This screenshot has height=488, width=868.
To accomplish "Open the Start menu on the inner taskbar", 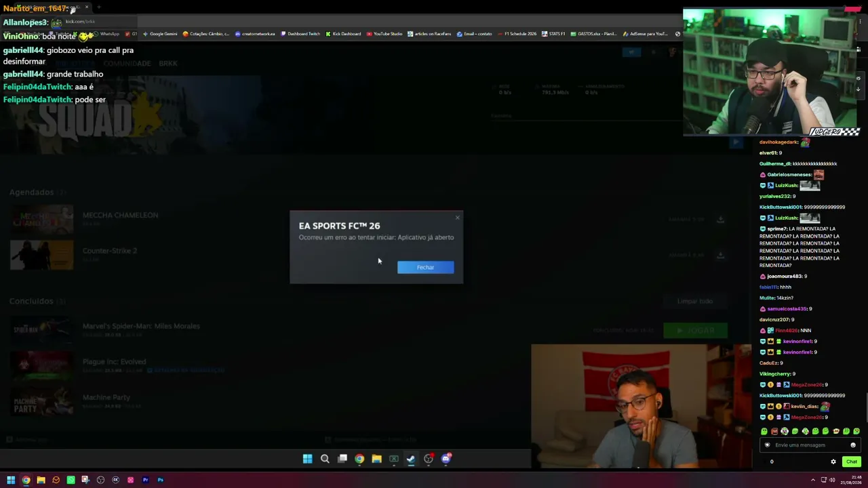I will [307, 459].
